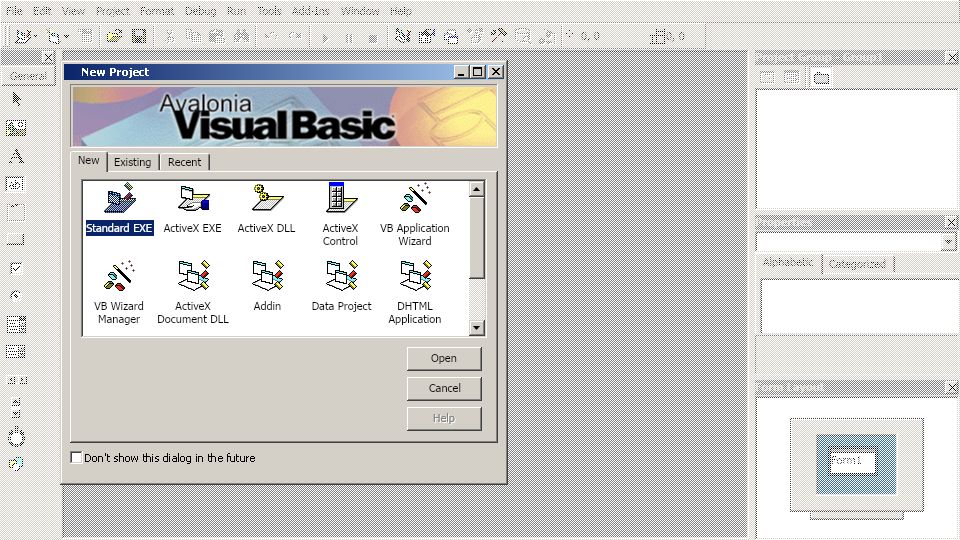Select the HScrollBar control in the toolbox
Screen dimensions: 960x540
17,380
